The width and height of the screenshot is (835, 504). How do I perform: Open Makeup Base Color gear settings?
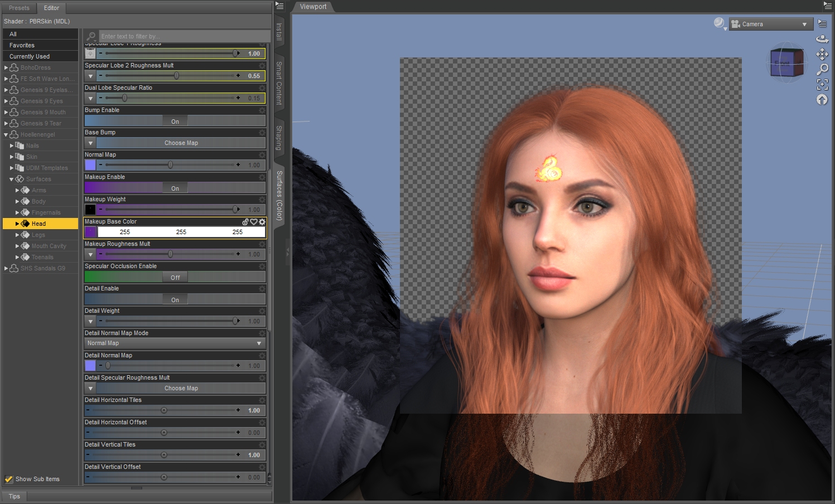pyautogui.click(x=262, y=222)
